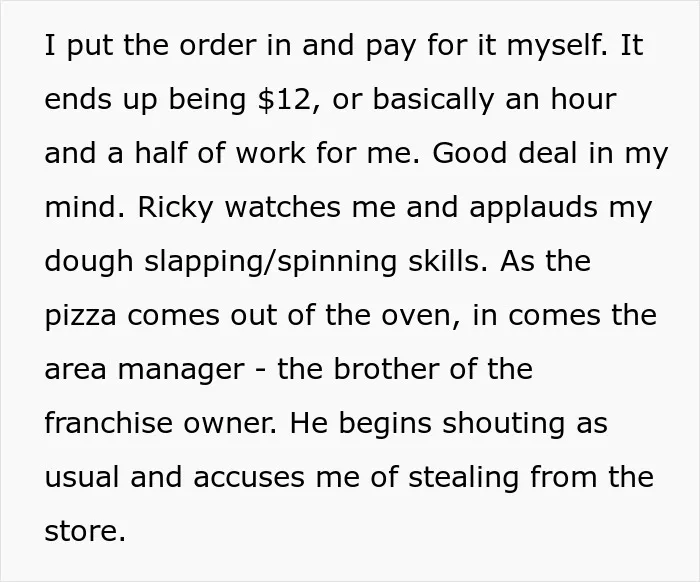Click the word 'Ricky' in the text

[x=175, y=208]
